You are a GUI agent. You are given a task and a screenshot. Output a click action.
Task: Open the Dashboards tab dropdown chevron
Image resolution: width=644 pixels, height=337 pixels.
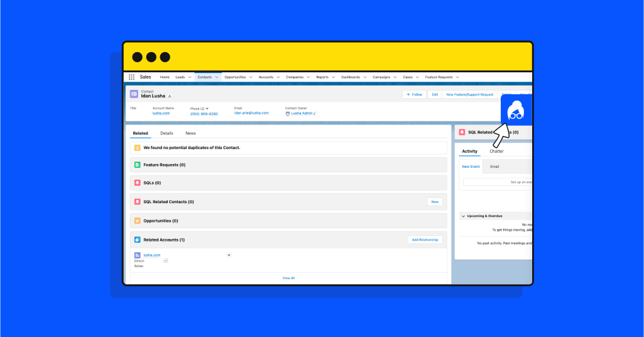364,77
